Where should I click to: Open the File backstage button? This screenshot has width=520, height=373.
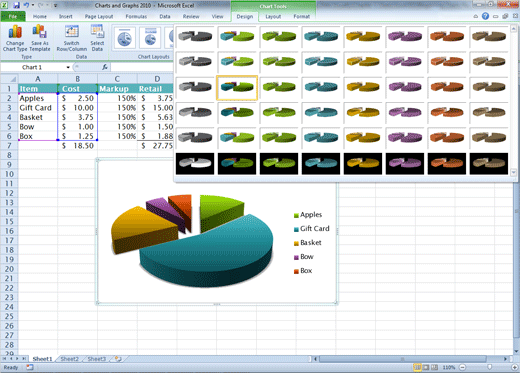point(13,16)
